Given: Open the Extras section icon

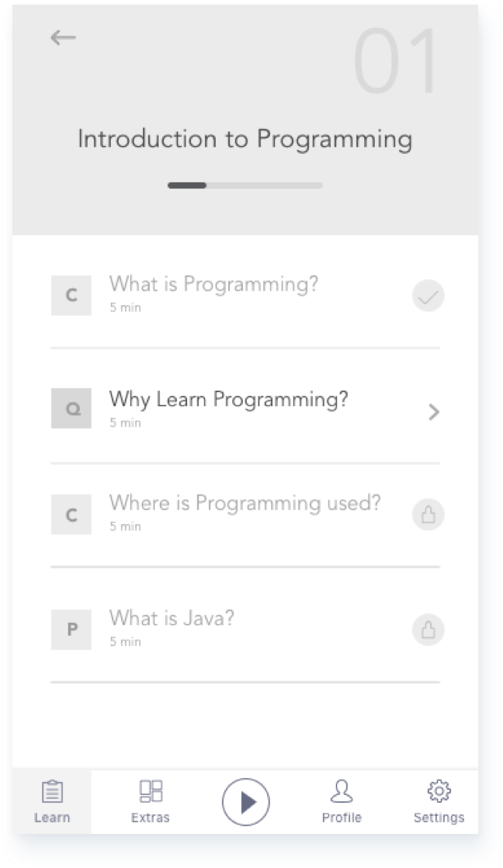Looking at the screenshot, I should 149,792.
